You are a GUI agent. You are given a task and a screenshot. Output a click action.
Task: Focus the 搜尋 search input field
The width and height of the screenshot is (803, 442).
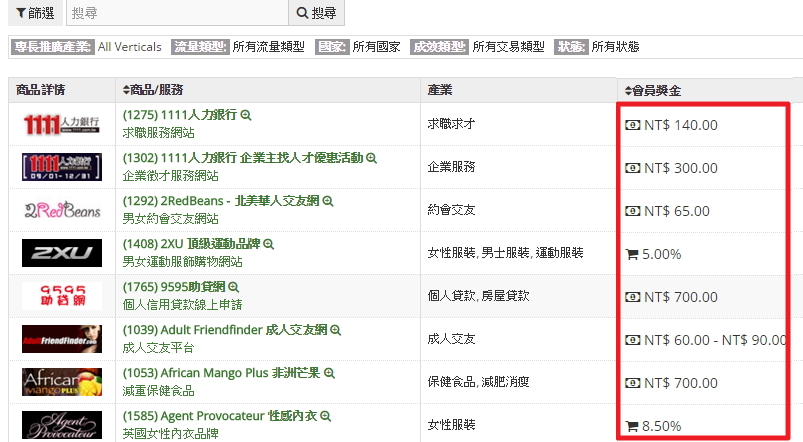tap(177, 12)
